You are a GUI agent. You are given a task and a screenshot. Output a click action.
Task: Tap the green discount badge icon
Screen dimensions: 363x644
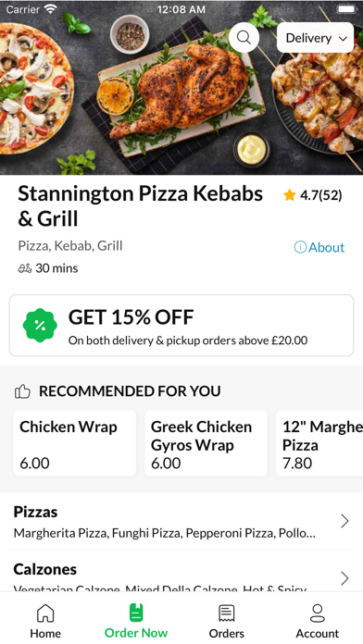[x=40, y=326]
